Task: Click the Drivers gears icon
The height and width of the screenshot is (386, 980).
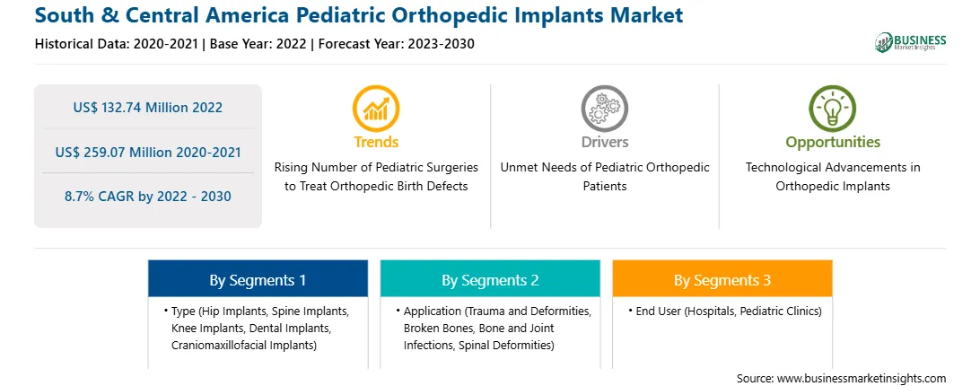Action: pos(604,109)
